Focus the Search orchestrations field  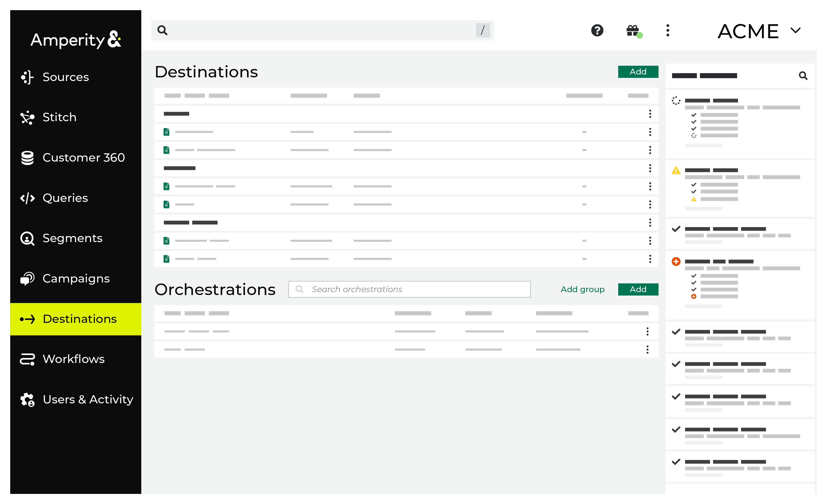(409, 289)
